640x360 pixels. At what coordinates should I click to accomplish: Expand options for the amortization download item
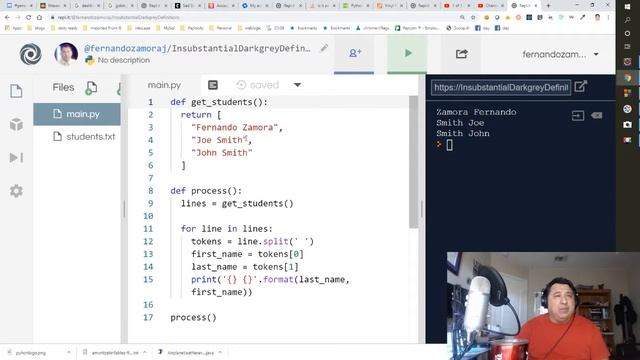pyautogui.click(x=144, y=352)
